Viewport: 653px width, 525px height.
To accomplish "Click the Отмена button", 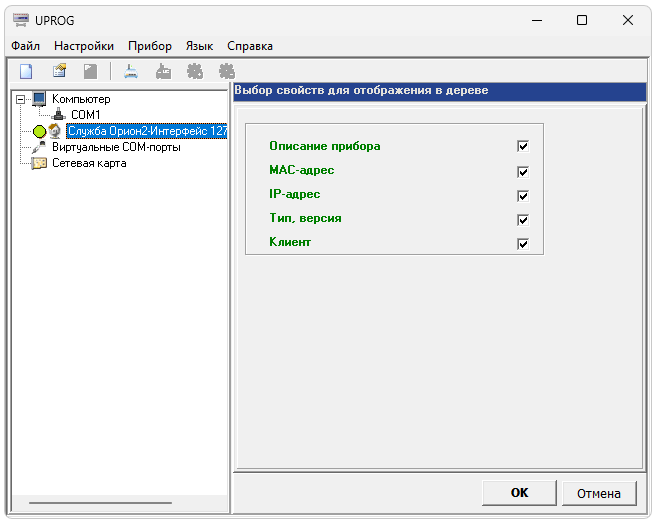I will pos(599,493).
